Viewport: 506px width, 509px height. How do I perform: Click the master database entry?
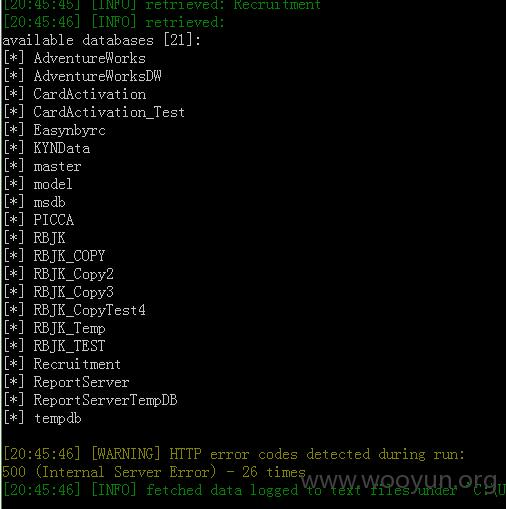pos(57,166)
